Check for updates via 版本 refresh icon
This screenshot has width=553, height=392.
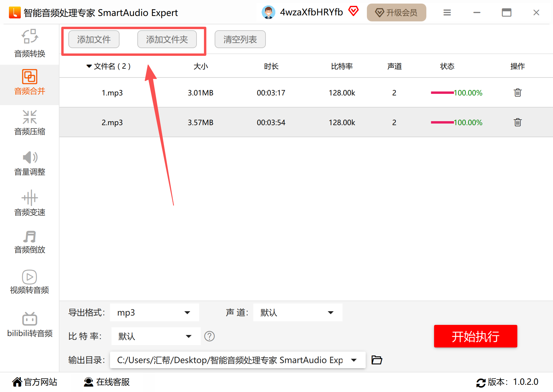[481, 382]
